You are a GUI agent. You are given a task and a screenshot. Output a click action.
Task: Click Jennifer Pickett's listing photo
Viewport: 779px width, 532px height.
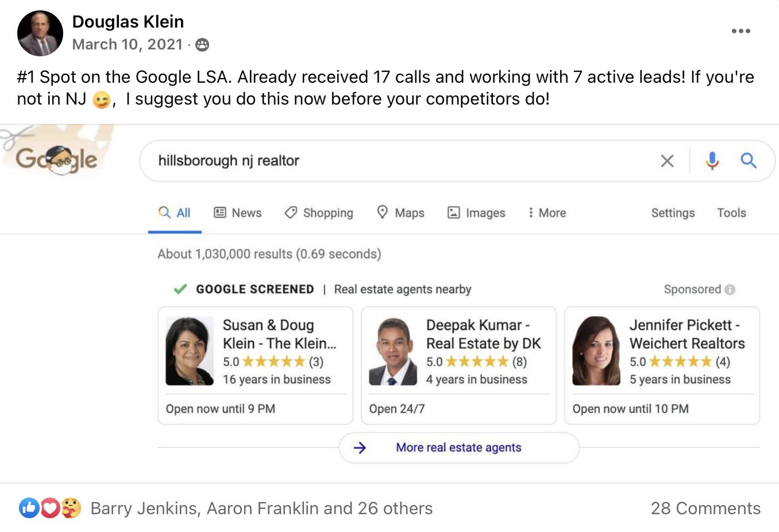(x=596, y=351)
